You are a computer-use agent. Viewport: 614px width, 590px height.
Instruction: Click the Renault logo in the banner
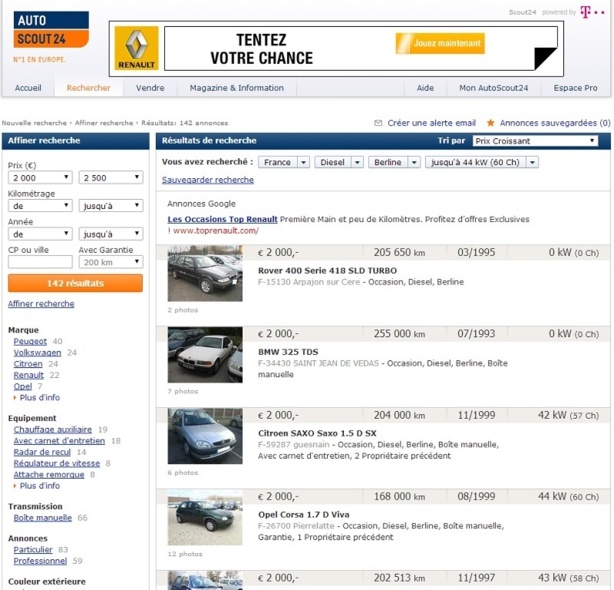tap(136, 48)
